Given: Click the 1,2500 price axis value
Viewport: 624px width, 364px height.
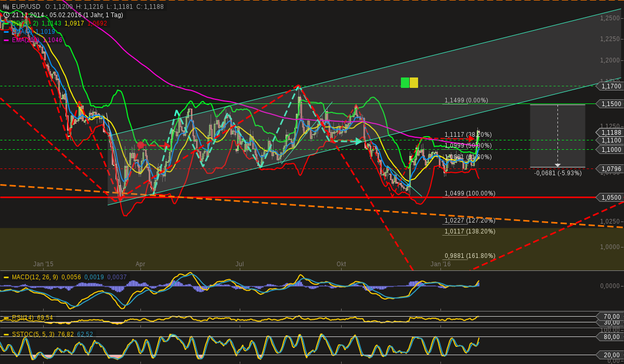Looking at the screenshot, I should point(610,18).
